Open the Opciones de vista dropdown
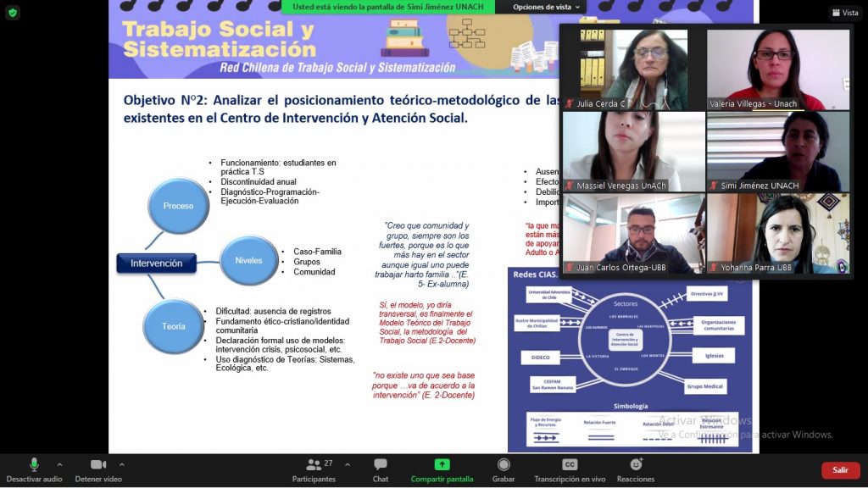868x488 pixels. [548, 7]
